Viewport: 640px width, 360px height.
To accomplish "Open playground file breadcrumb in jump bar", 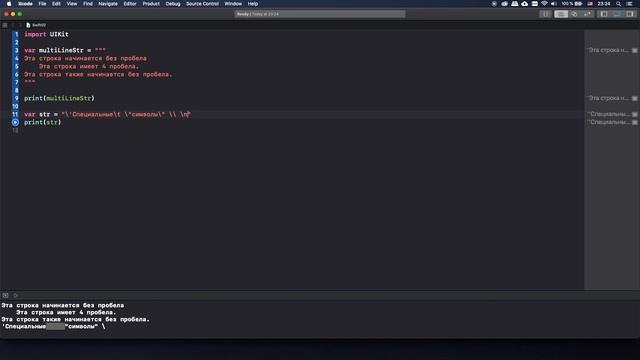I will [36, 25].
